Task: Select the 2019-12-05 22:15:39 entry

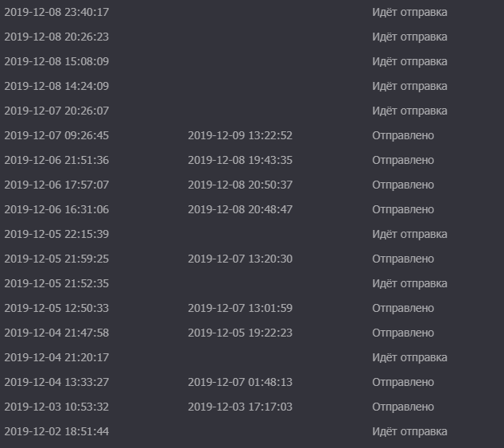Action: (56, 234)
